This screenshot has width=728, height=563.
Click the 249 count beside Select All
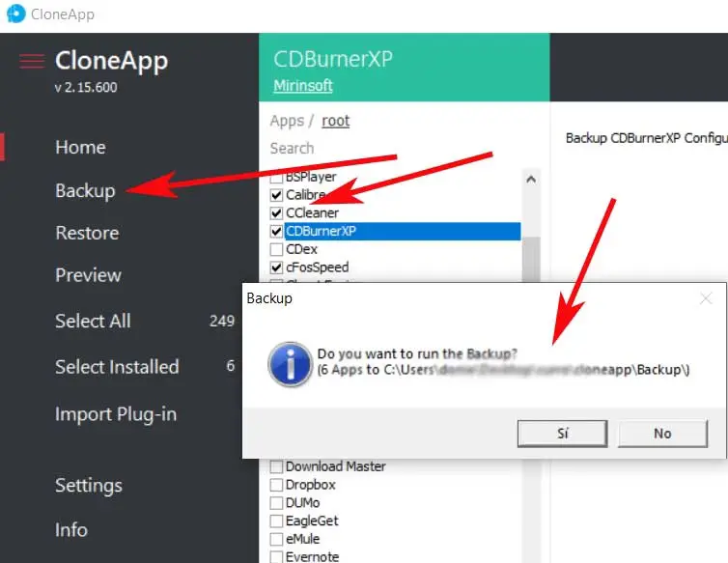coord(222,321)
